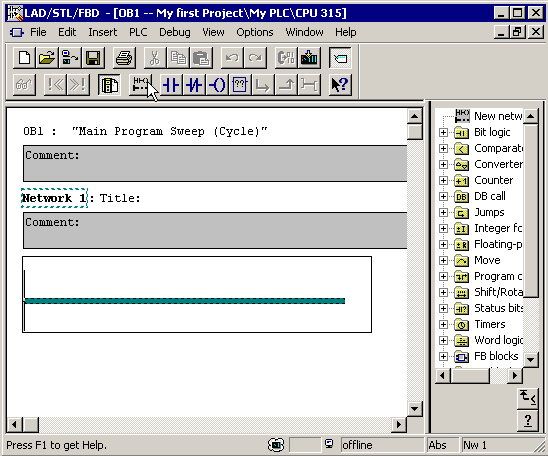Open the File menu
The height and width of the screenshot is (456, 548).
tap(38, 32)
